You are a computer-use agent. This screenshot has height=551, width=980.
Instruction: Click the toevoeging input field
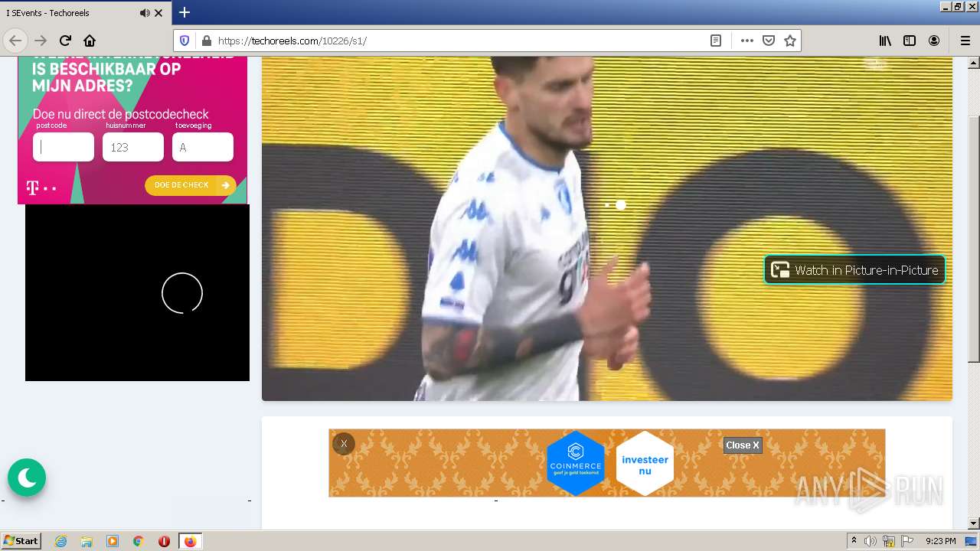coord(203,147)
